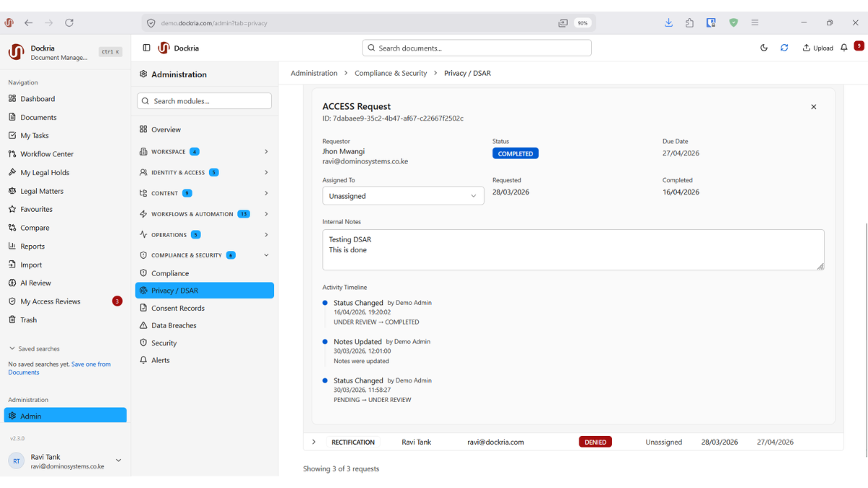868x488 pixels.
Task: Reload the page in browser toolbar
Action: click(69, 23)
